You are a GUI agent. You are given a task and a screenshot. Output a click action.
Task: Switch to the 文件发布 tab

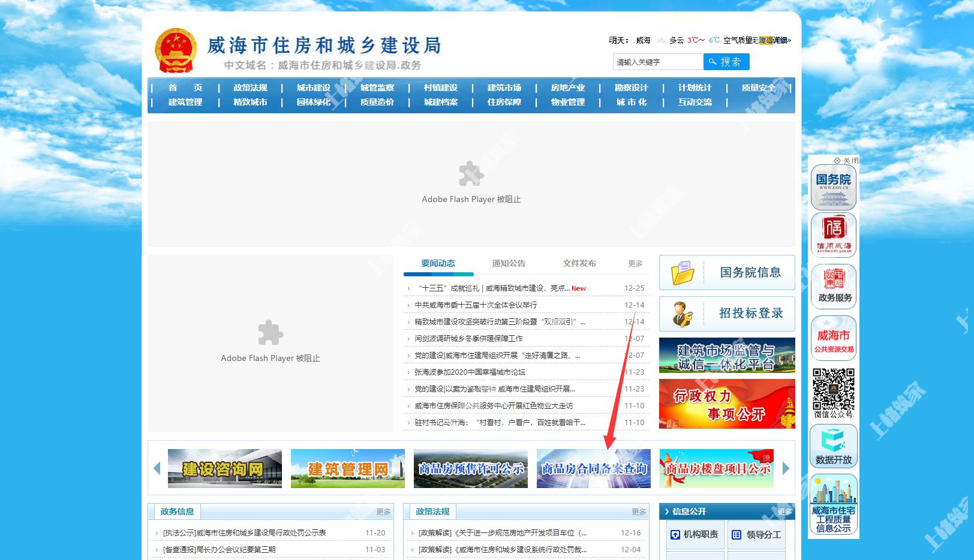point(579,263)
